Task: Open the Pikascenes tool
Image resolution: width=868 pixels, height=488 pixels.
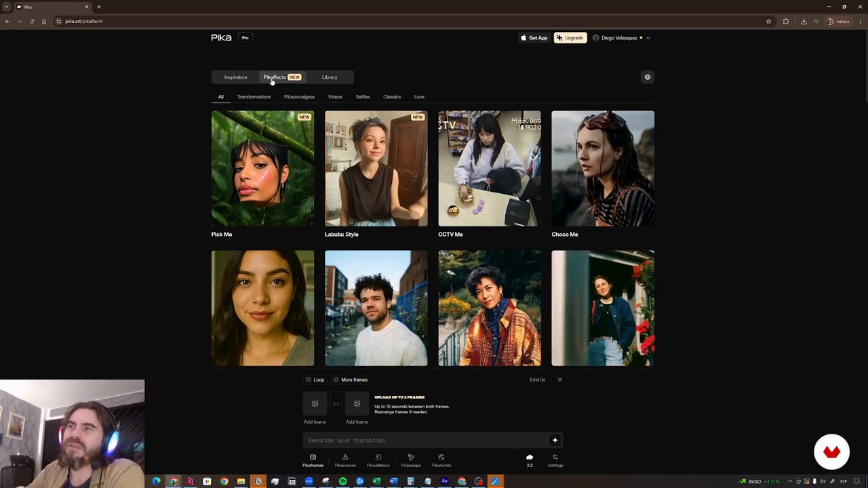Action: (x=344, y=460)
